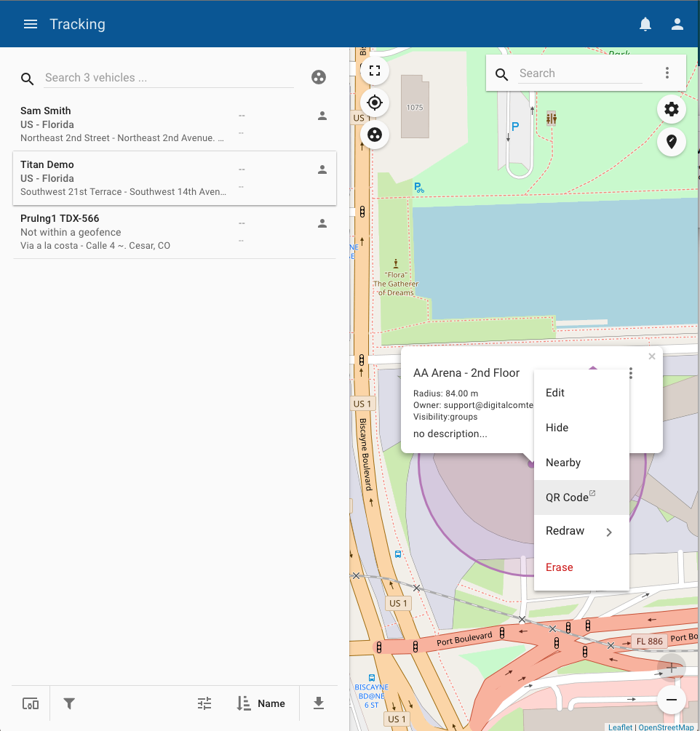Open the user account icon
Viewport: 700px width, 731px height.
(x=677, y=24)
